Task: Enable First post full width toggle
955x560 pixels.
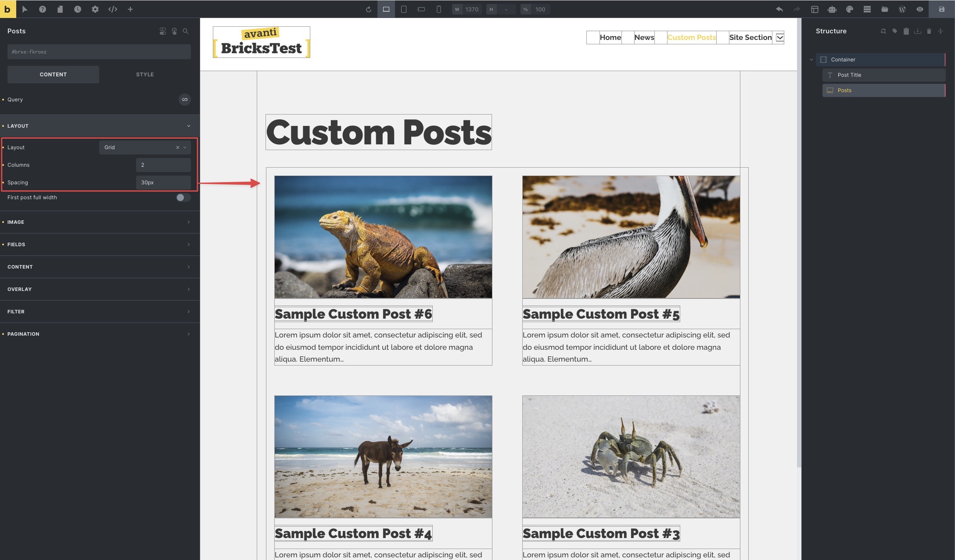Action: tap(183, 197)
